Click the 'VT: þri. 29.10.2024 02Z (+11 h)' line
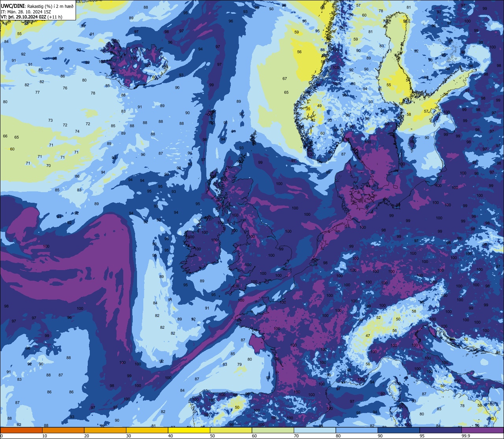 click(31, 17)
